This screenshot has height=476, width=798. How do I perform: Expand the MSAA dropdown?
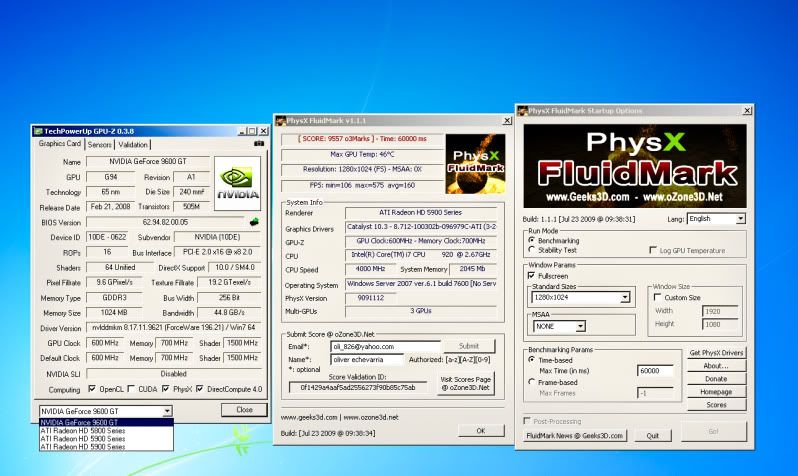click(579, 326)
